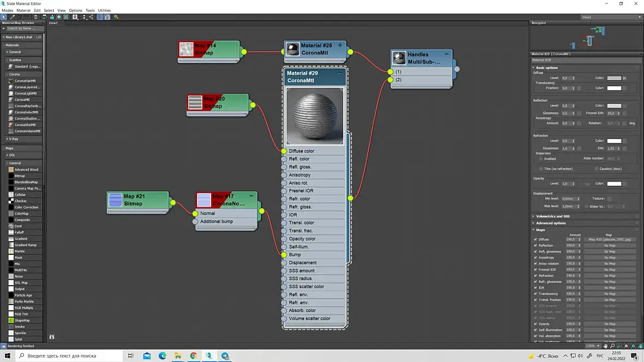Uncheck Fresnel IOR map checkbox
Viewport: 644px width, 362px height.
[x=535, y=270]
